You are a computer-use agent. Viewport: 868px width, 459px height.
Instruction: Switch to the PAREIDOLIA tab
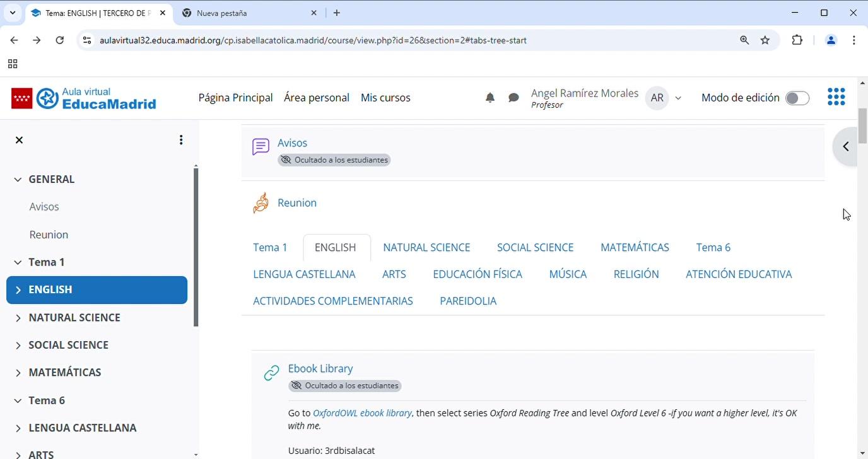click(468, 301)
